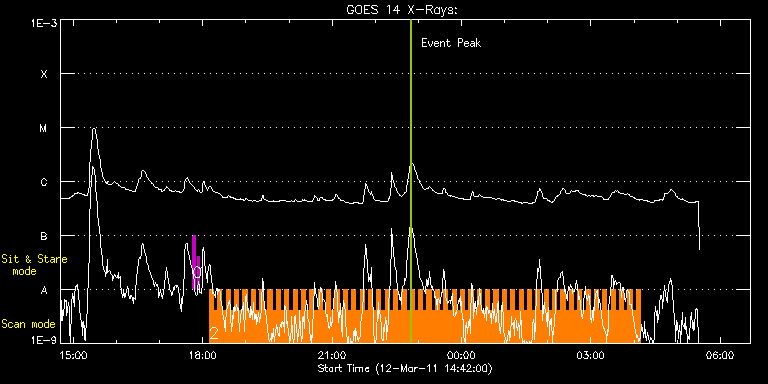The height and width of the screenshot is (384, 768).
Task: Click the 03:00 time axis label
Action: (x=591, y=354)
